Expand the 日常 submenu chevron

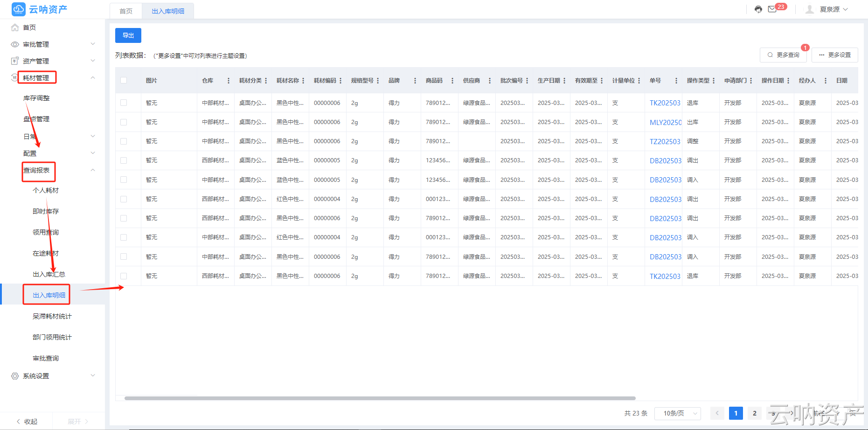click(93, 136)
